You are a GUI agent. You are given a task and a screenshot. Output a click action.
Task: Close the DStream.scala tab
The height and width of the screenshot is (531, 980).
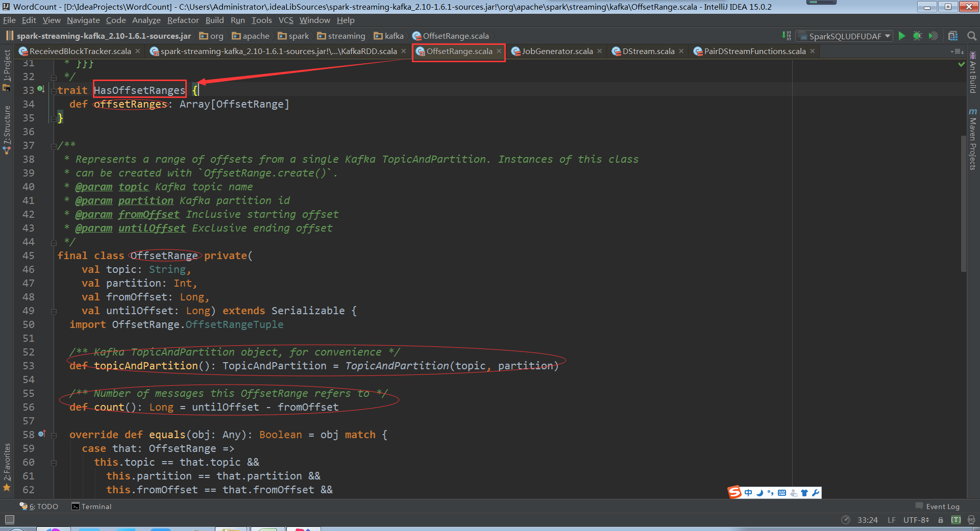[681, 52]
